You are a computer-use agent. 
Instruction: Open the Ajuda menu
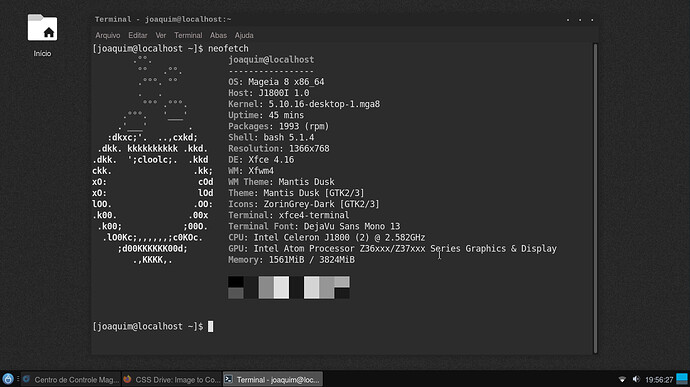pos(244,35)
